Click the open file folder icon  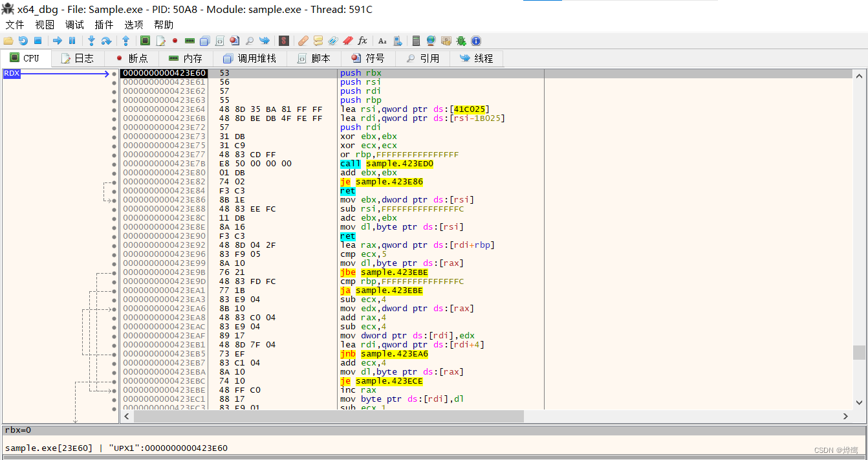[x=8, y=41]
